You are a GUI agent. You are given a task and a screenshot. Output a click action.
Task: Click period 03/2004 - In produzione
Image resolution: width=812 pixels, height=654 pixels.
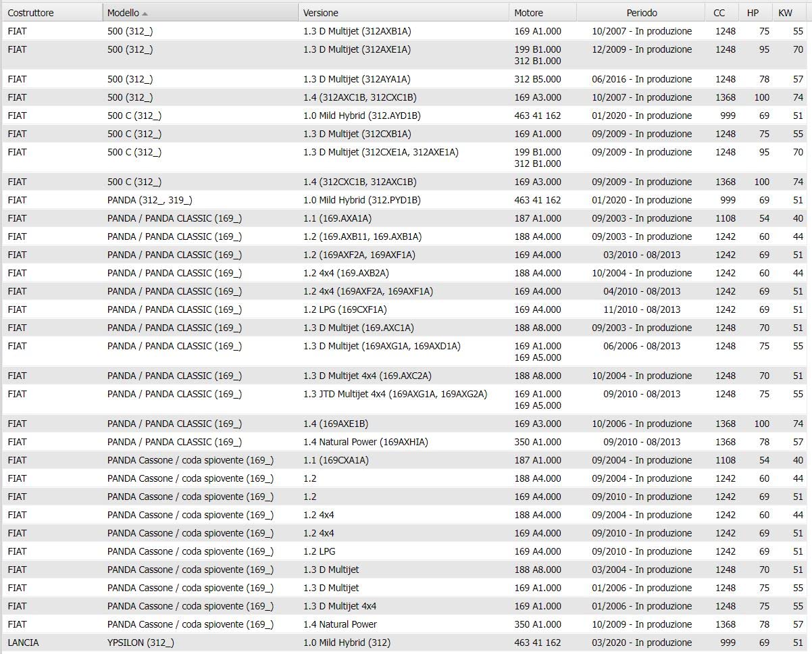642,570
